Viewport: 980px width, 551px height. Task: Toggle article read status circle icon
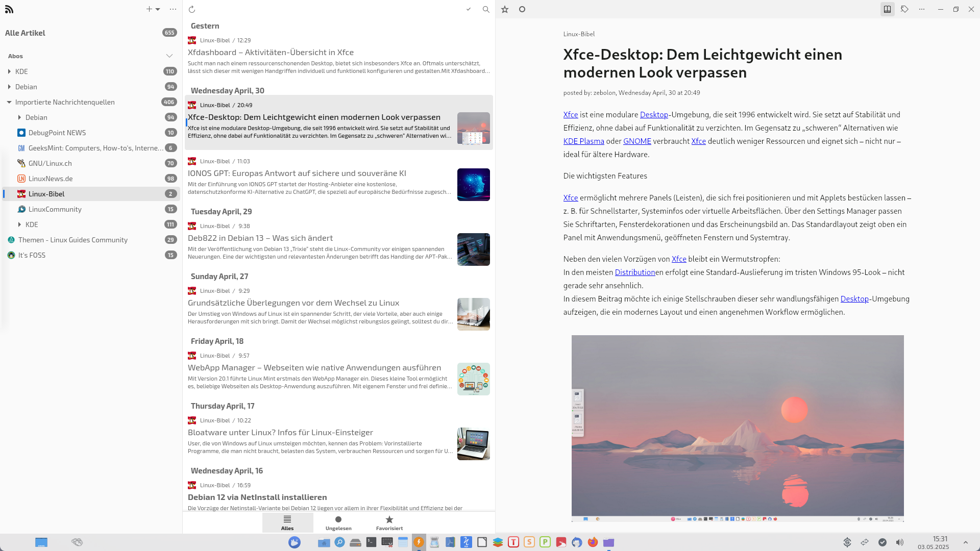click(522, 9)
